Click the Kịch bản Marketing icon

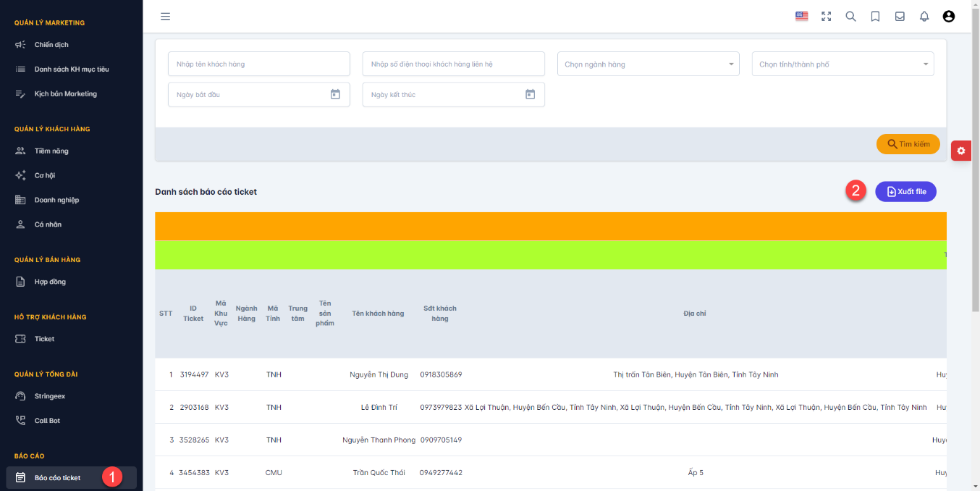point(20,94)
